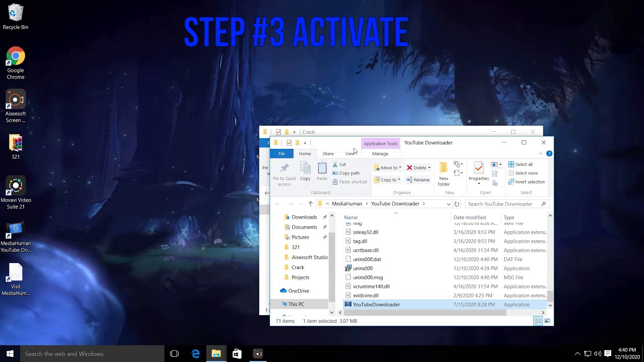Expand the address bar history dropdown

pos(448,204)
